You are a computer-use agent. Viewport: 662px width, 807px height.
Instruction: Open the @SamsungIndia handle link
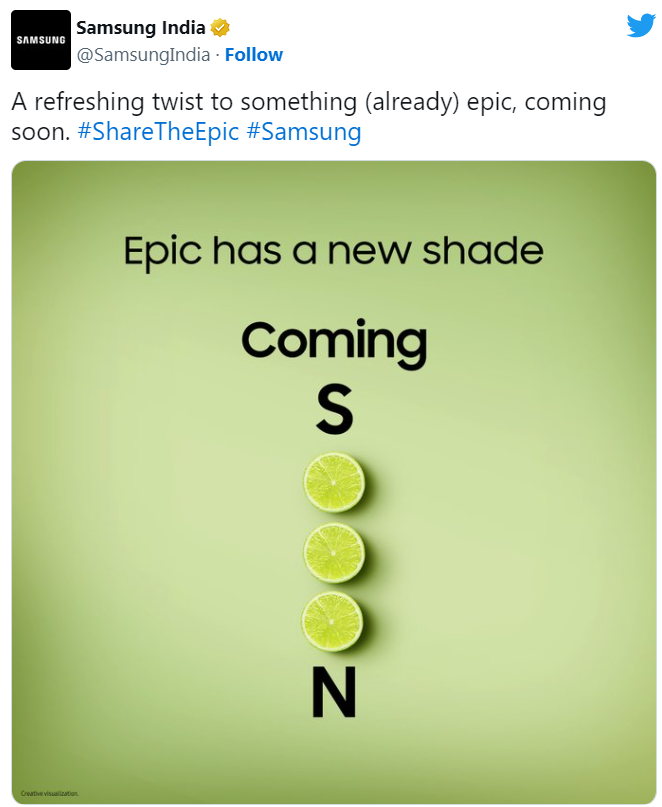(143, 54)
